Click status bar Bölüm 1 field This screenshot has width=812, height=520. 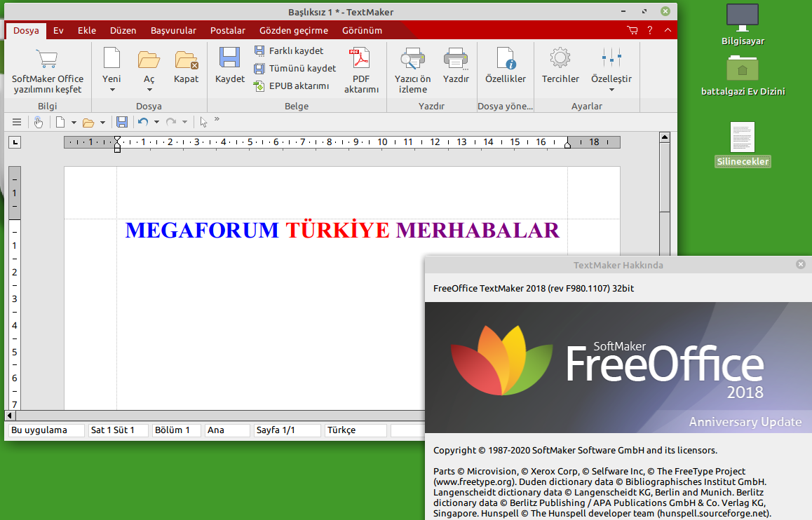tap(177, 430)
